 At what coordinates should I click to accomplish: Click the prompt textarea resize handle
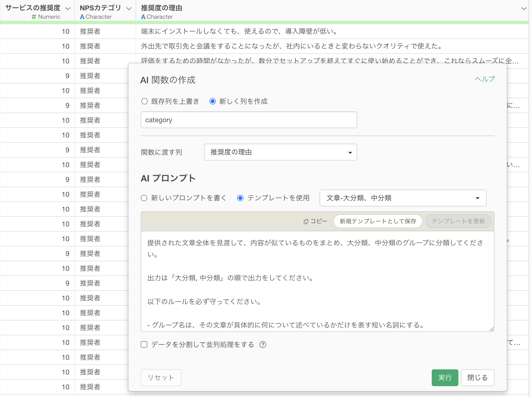coord(491,329)
